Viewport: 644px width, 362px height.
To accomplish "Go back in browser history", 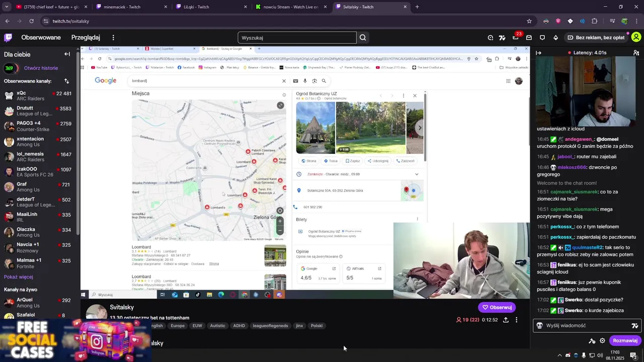I will click(7, 21).
